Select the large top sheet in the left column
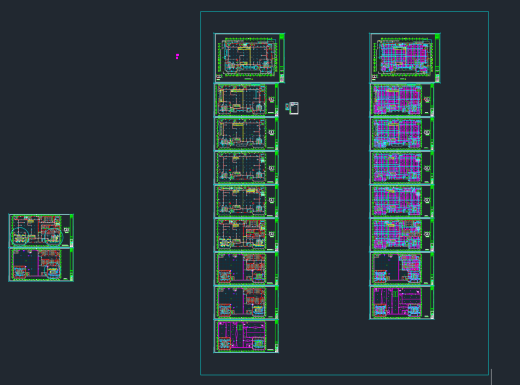The height and width of the screenshot is (385, 520). [249, 58]
